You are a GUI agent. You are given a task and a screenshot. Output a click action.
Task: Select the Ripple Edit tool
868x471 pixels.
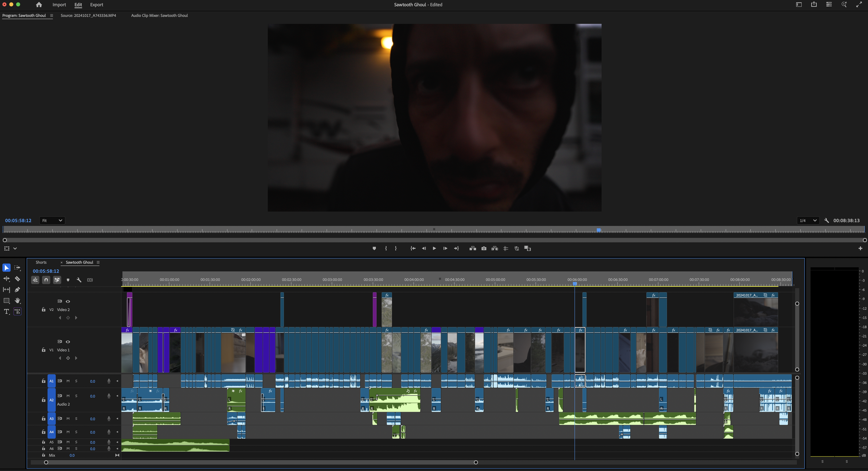click(6, 279)
